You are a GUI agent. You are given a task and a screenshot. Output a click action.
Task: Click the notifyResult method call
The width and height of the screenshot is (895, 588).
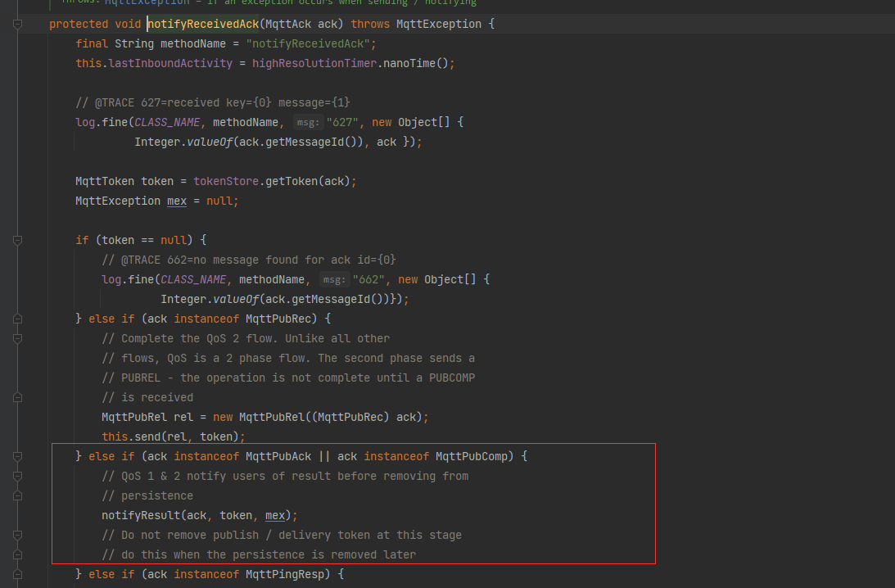[x=141, y=515]
